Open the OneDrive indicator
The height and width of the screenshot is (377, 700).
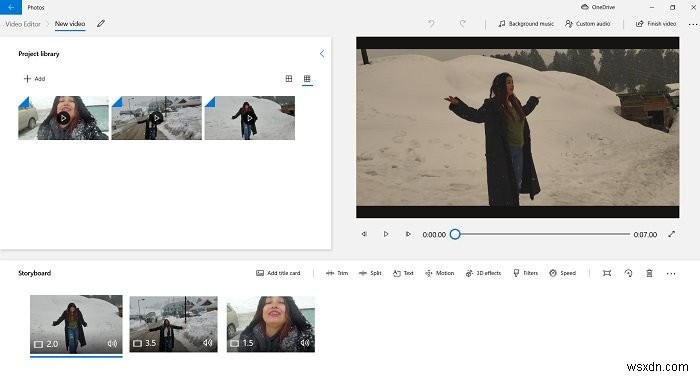(x=598, y=7)
